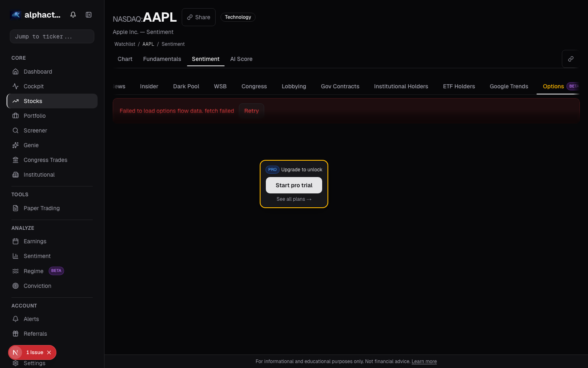Click Learn more in the footer disclaimer

coord(424,361)
